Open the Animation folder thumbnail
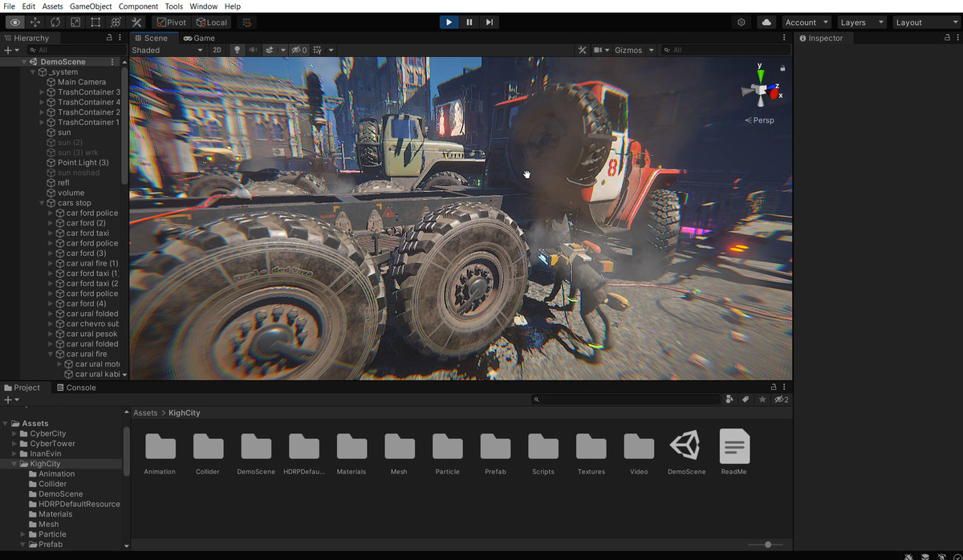 click(160, 446)
